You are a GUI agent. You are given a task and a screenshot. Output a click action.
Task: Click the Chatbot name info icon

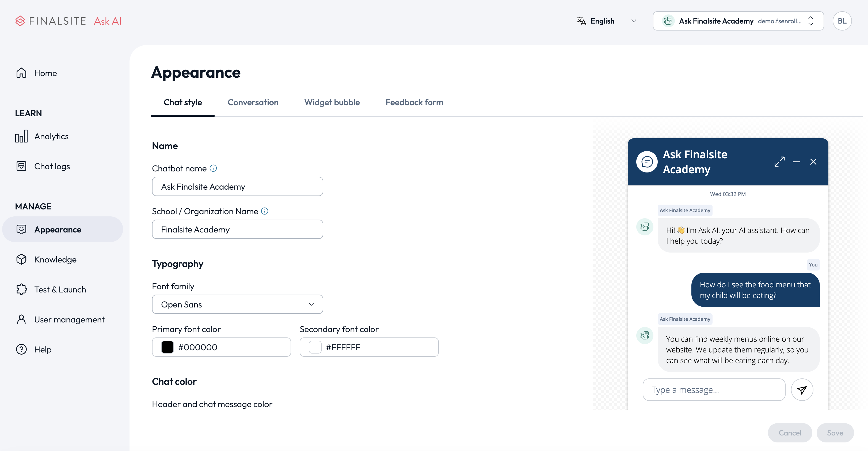pyautogui.click(x=213, y=168)
